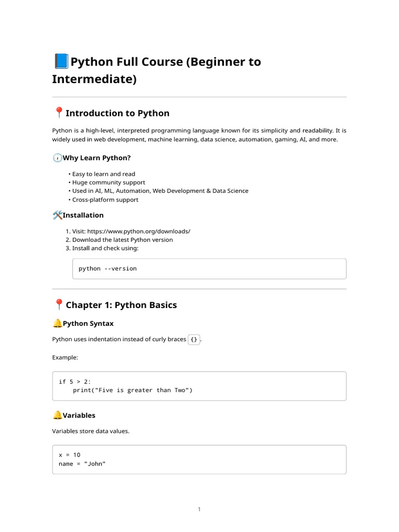Screen dimensions: 399x532
Task: Click the curly braces inline code badge
Action: point(194,339)
